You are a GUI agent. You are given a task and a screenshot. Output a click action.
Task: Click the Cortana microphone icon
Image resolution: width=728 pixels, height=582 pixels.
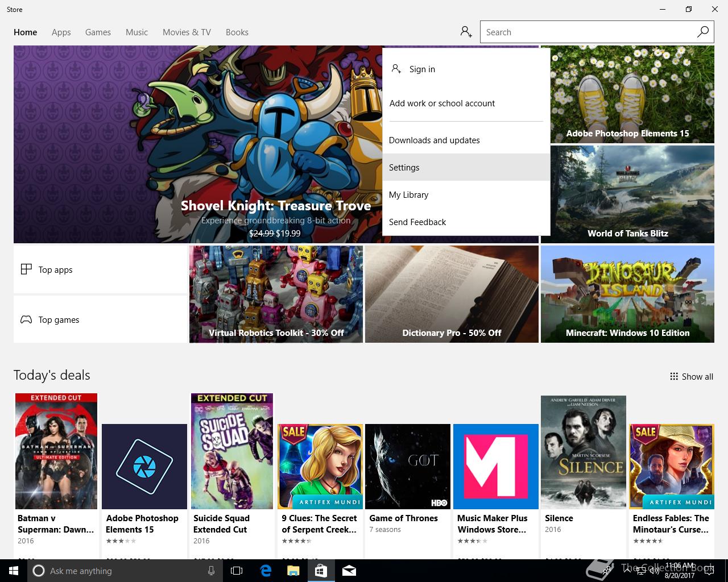211,571
